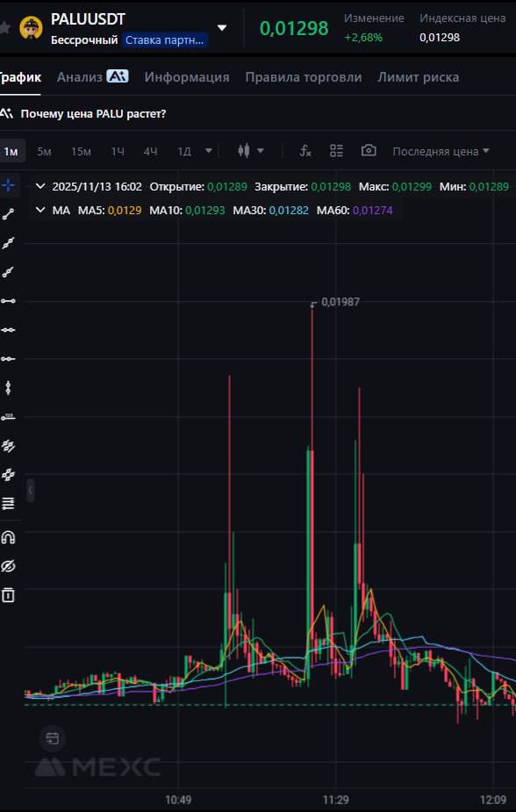Click the 10:49 time axis label

point(178,800)
